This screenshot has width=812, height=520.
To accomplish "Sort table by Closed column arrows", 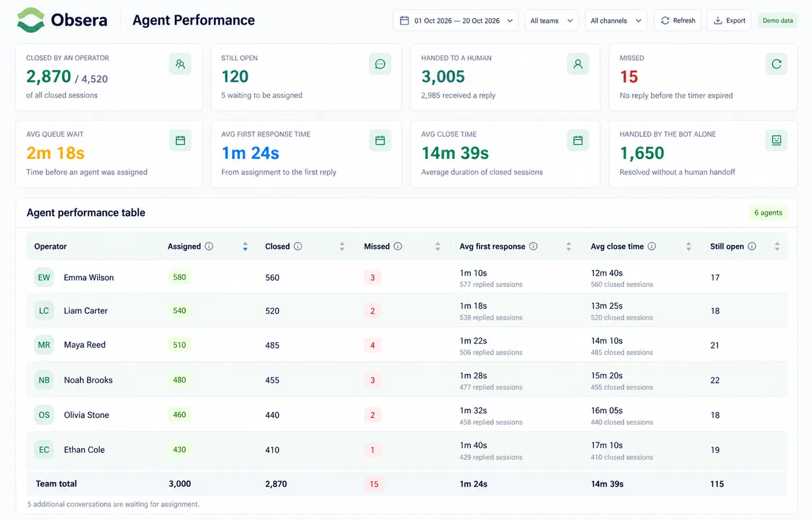I will (x=342, y=246).
